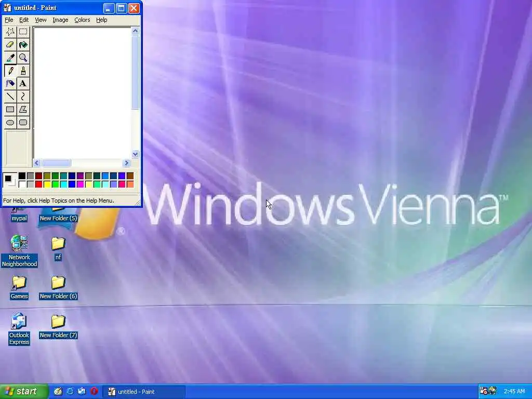The height and width of the screenshot is (399, 532).
Task: Open the View menu
Action: (41, 20)
